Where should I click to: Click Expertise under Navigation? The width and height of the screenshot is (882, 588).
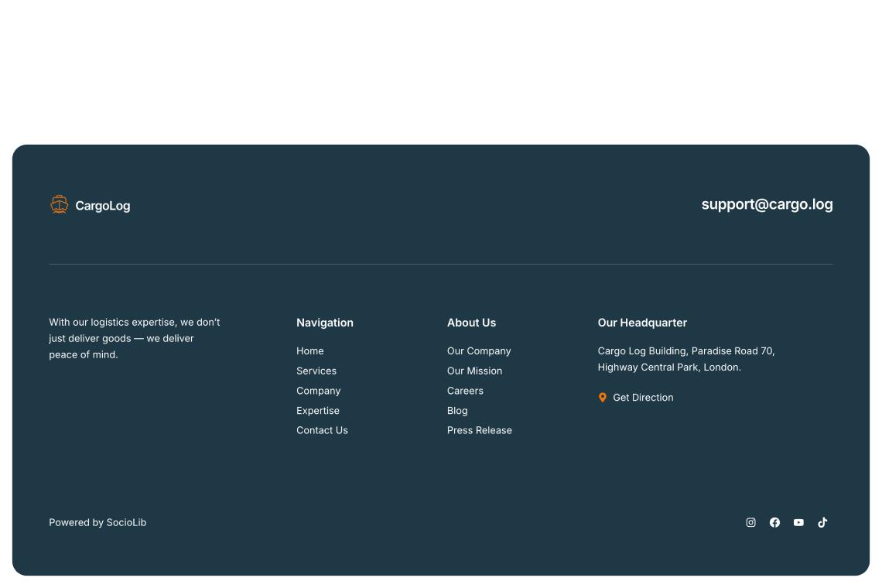pyautogui.click(x=318, y=410)
